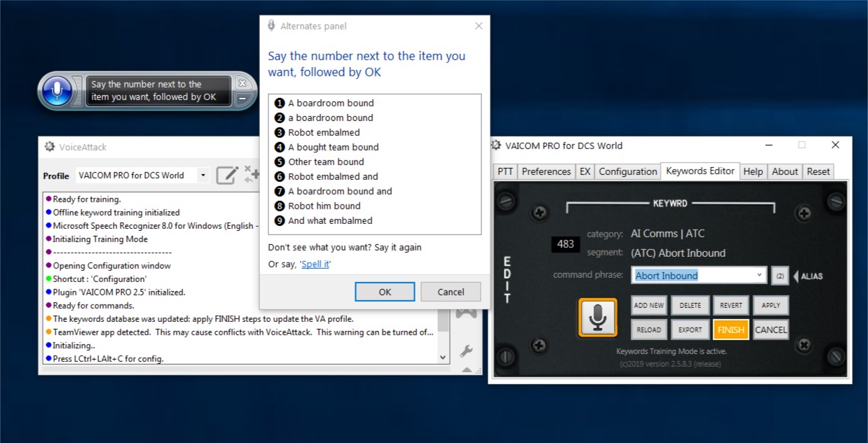
Task: Minimize the speech recognition bar
Action: [x=242, y=99]
